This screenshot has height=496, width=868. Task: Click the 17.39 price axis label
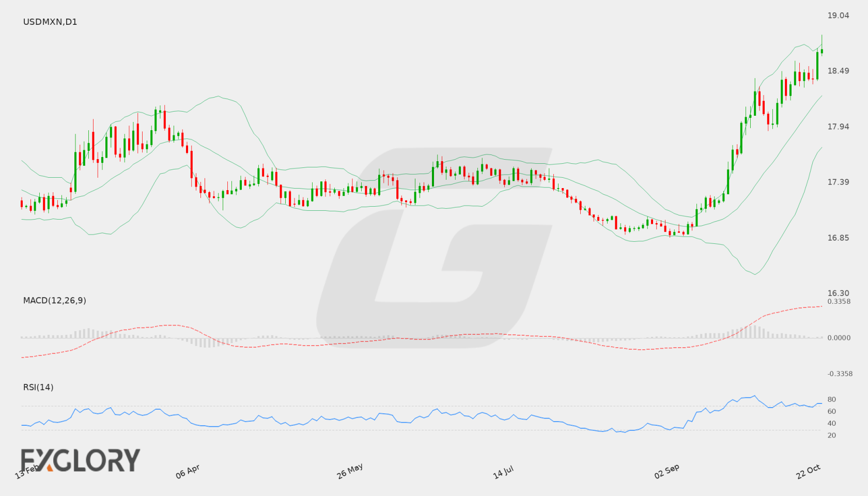pyautogui.click(x=838, y=182)
